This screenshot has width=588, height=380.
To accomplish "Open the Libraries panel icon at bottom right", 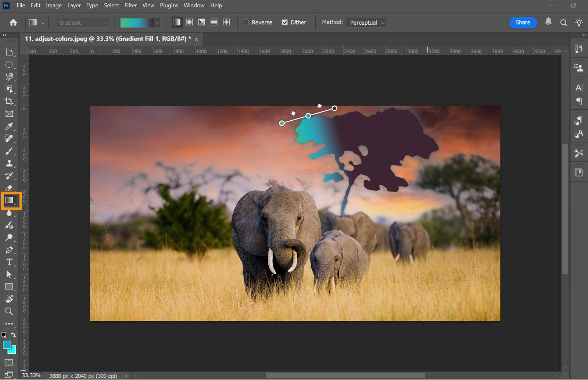I will click(579, 172).
